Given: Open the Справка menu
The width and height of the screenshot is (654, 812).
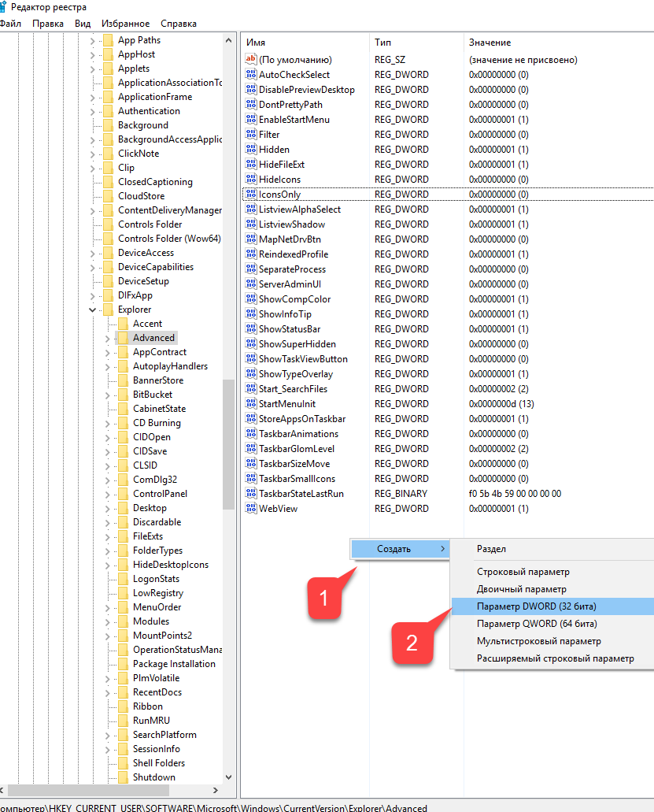Looking at the screenshot, I should click(x=178, y=24).
